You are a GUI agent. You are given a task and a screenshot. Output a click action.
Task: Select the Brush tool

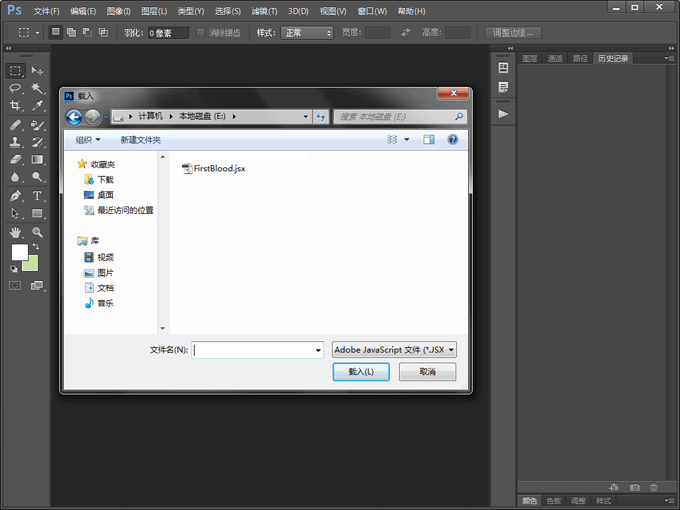(37, 125)
